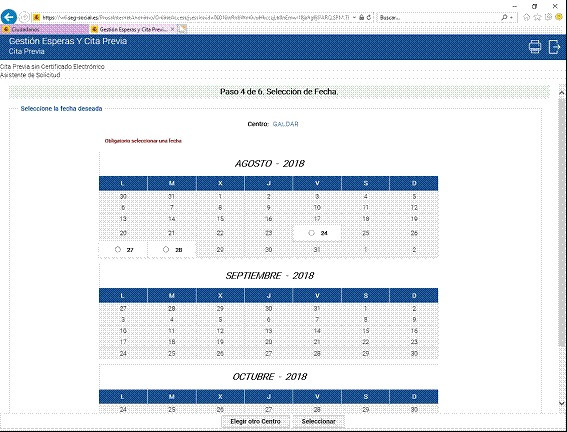Screen dimensions: 567x432
Task: Click day 20 in the September calendar
Action: click(268, 342)
